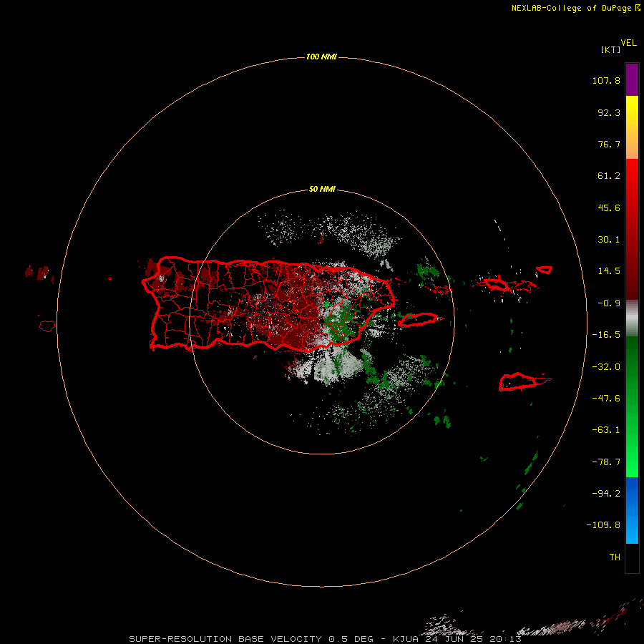The image size is (644, 644).
Task: Select the 107.8 value on the velocity scale
Action: 606,80
